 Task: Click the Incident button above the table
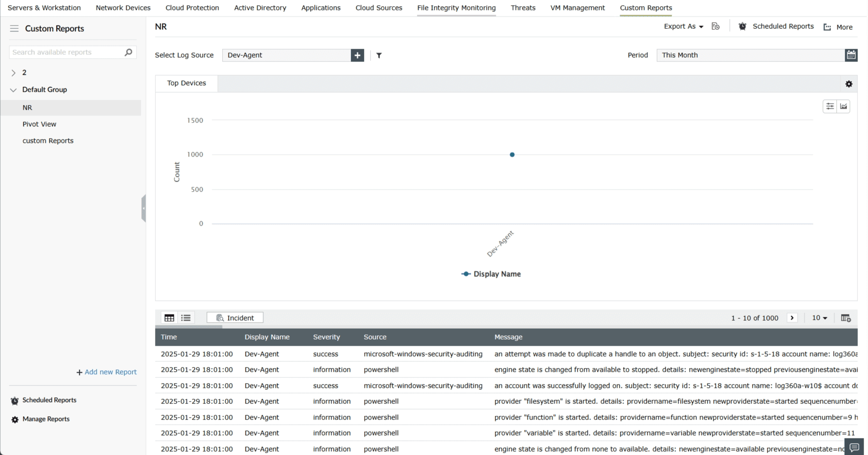coord(235,317)
